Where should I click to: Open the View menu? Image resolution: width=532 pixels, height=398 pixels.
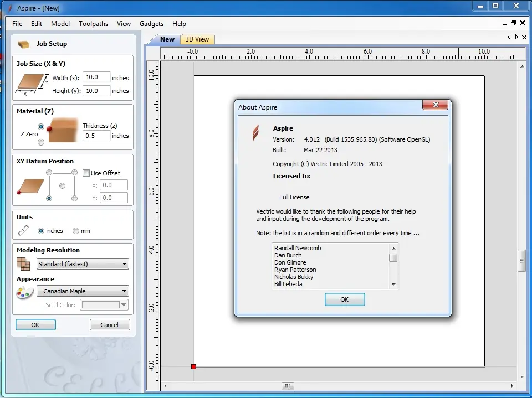[x=124, y=24]
